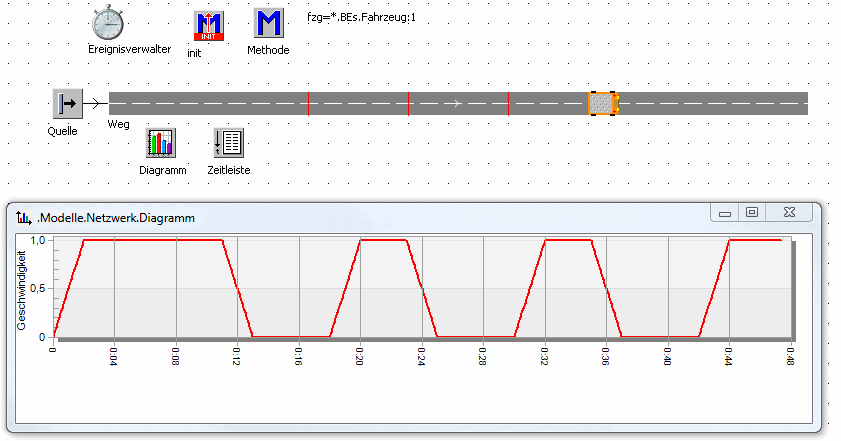Click the connector between Quelle and Weg

click(x=95, y=103)
